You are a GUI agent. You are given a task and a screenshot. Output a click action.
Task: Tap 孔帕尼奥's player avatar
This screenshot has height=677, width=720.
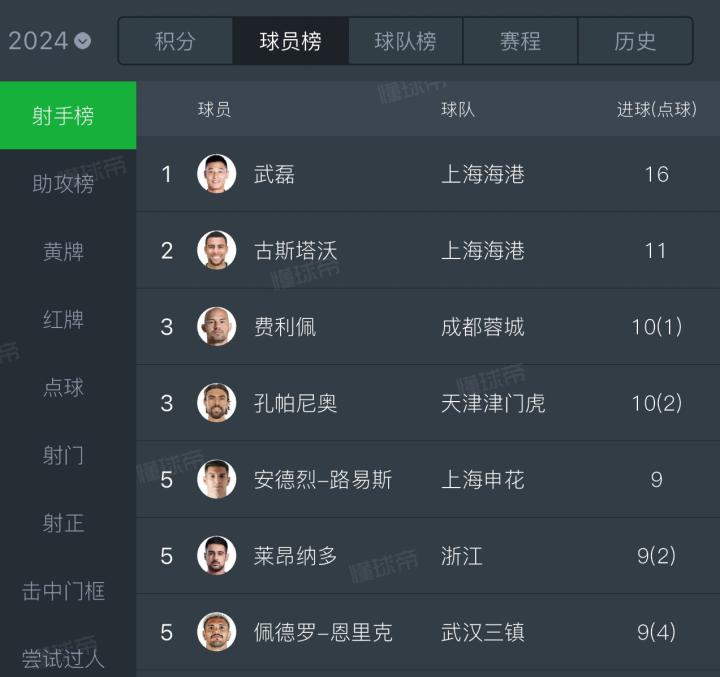217,403
